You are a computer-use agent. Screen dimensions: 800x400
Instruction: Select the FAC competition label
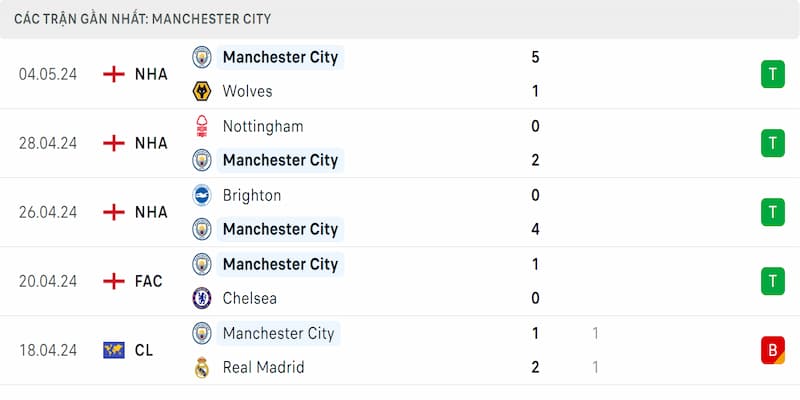149,281
